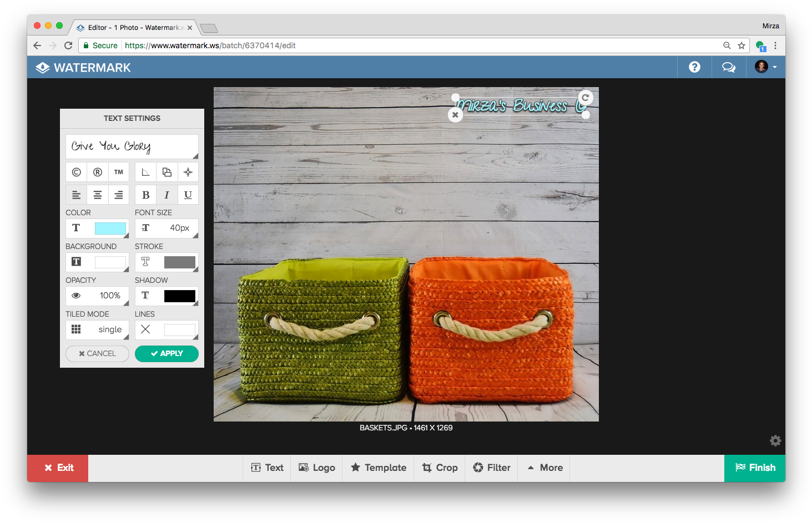Screen dimensions: 812x523
Task: Click the duplicate text icon
Action: (167, 172)
